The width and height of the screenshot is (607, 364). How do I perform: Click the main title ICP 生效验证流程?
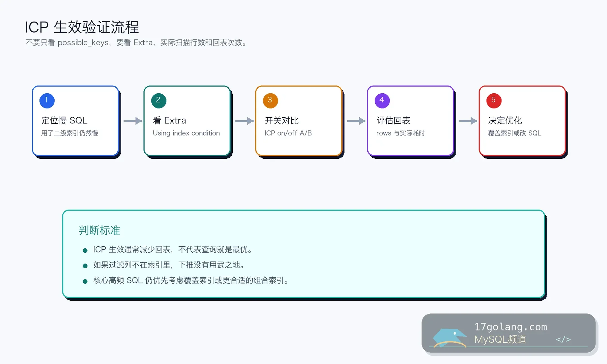pos(82,27)
